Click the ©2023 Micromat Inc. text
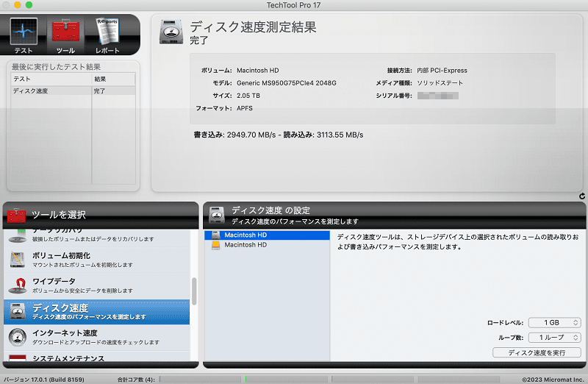The image size is (588, 384). point(553,380)
